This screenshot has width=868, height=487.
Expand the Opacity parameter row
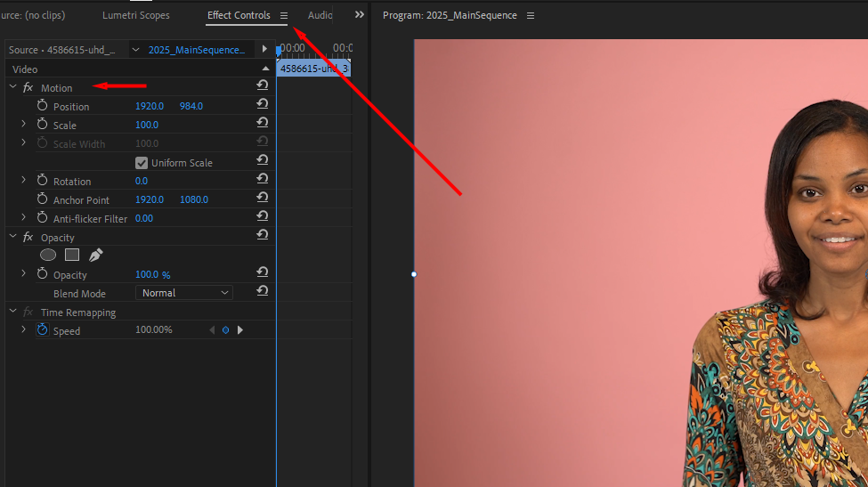[23, 273]
